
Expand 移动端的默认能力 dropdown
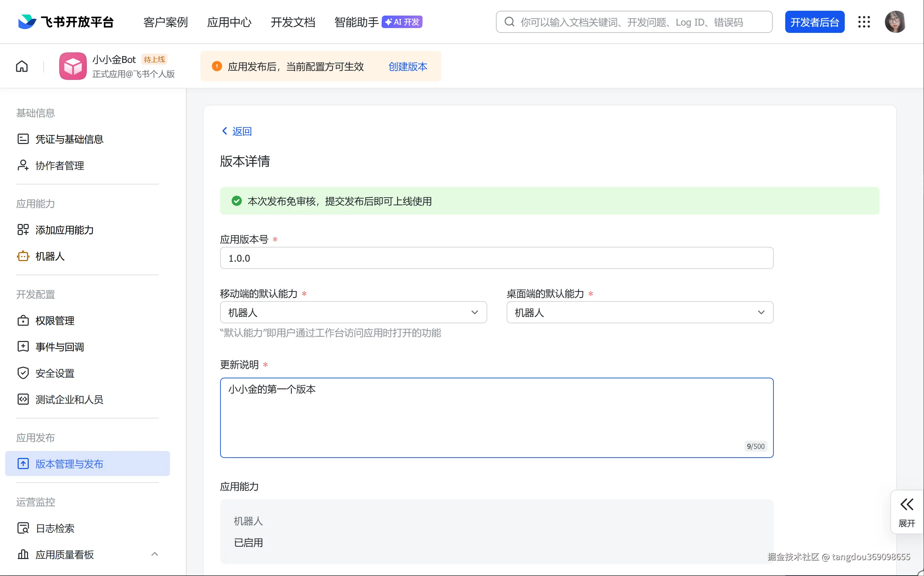click(x=353, y=312)
